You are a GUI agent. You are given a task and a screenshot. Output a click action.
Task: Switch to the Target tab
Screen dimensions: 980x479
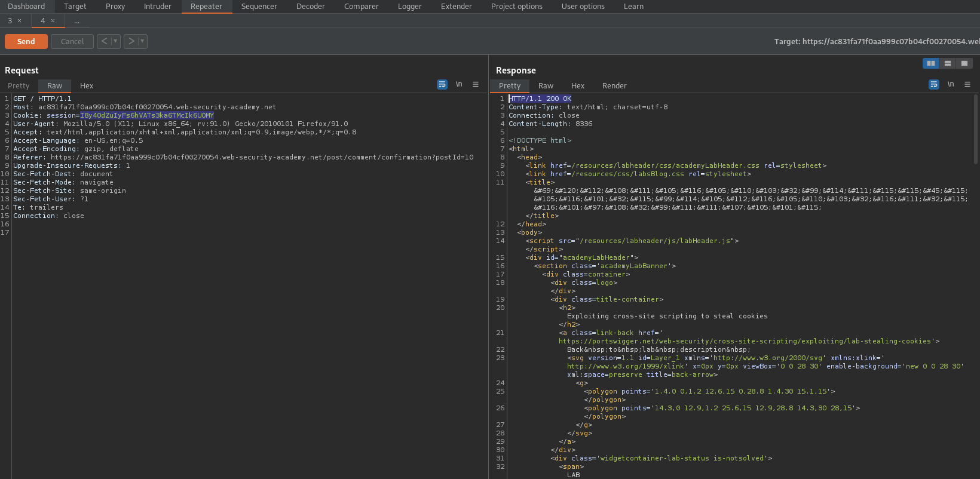pyautogui.click(x=75, y=7)
